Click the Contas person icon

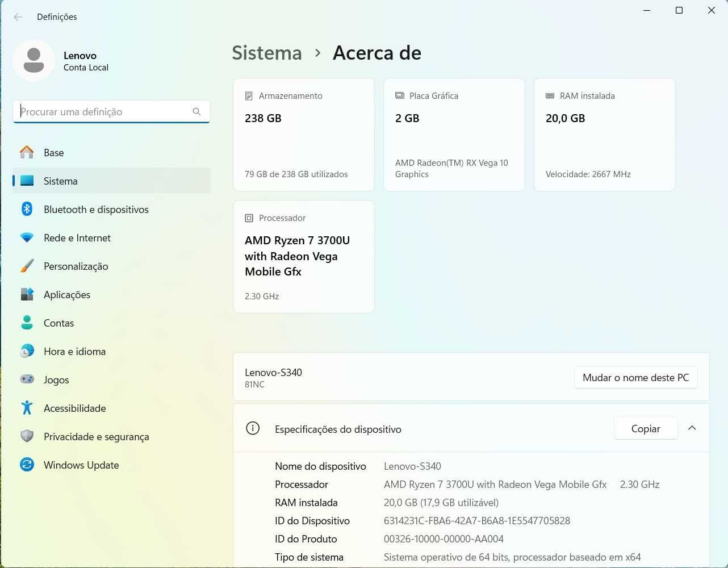click(x=27, y=323)
